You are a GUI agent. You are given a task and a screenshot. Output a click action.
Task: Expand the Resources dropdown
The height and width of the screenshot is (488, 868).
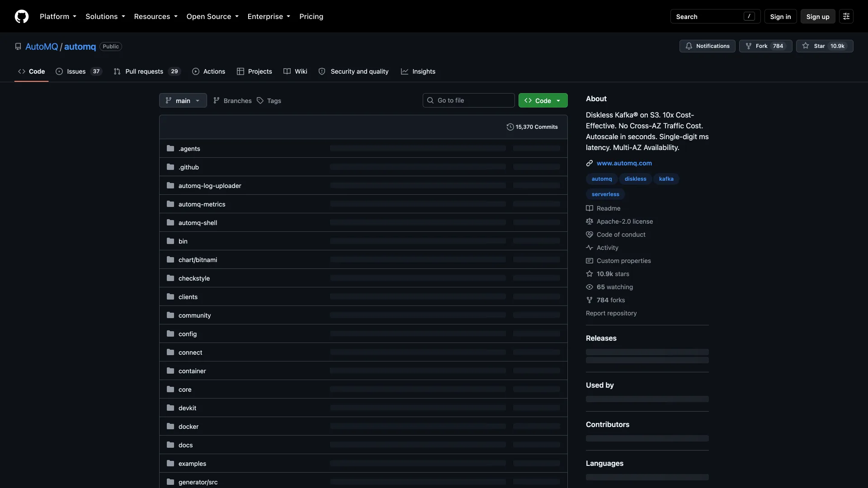(156, 16)
